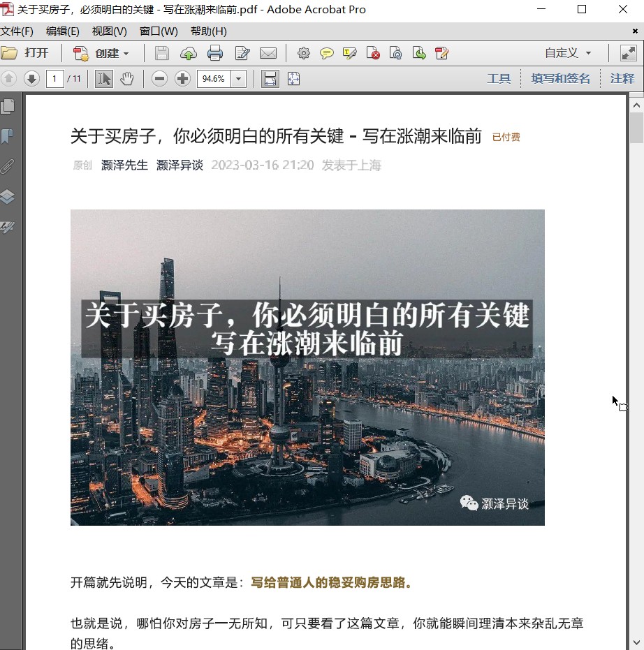Click the delete page icon
Screen dimensions: 644x650
pyautogui.click(x=373, y=54)
